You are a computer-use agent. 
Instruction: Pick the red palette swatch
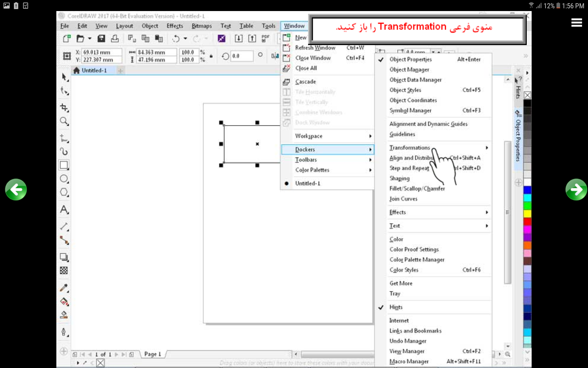(527, 221)
